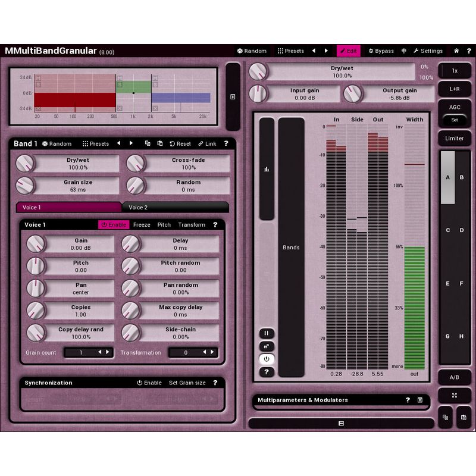The image size is (476, 476).
Task: Open the meter panel help question mark
Action: (x=267, y=372)
